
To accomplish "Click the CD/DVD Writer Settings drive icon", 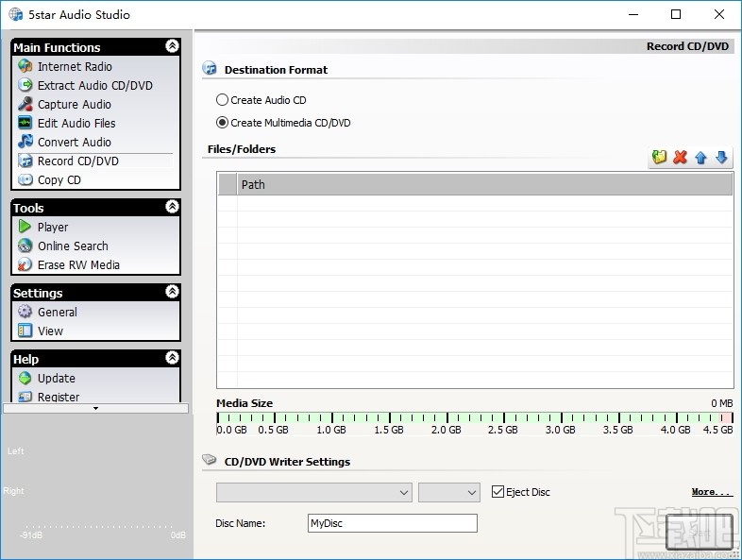I will (x=210, y=459).
